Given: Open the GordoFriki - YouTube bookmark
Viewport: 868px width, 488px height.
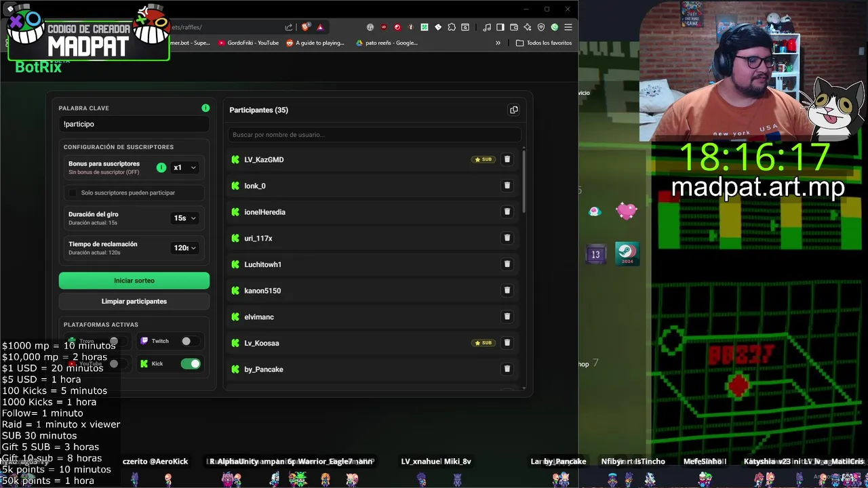Looking at the screenshot, I should coord(248,43).
